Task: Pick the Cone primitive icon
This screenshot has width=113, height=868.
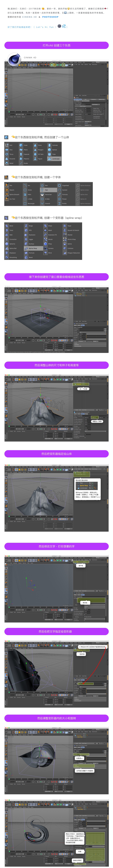Action: 35,145
